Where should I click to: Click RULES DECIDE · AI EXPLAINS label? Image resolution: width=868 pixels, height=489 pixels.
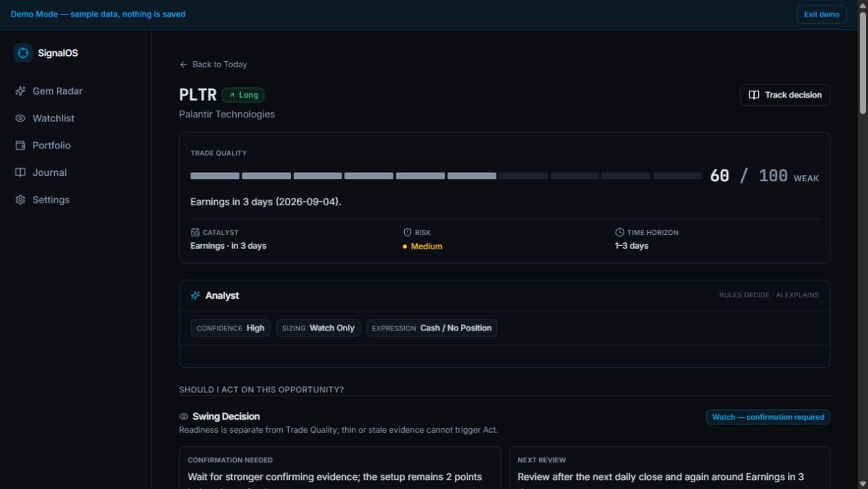(769, 295)
